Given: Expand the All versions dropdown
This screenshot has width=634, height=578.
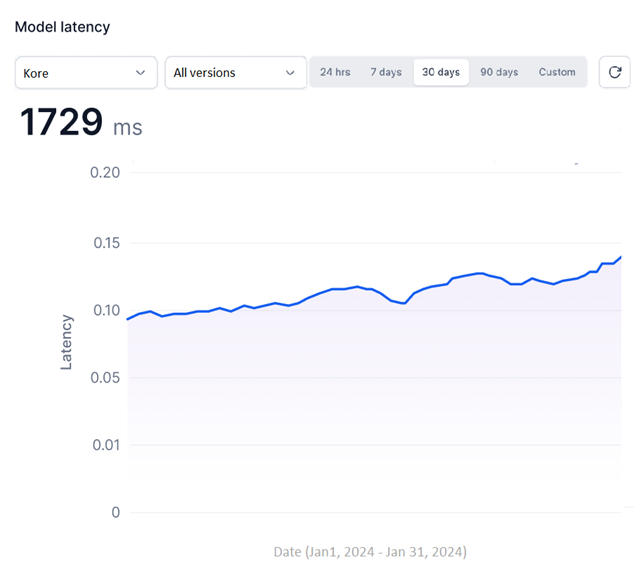Looking at the screenshot, I should [235, 73].
